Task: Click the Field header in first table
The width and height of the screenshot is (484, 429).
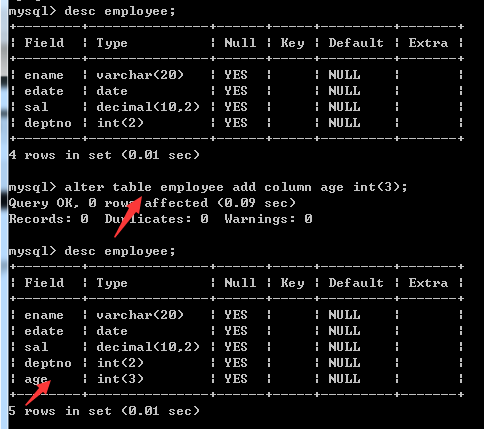Action: click(44, 43)
